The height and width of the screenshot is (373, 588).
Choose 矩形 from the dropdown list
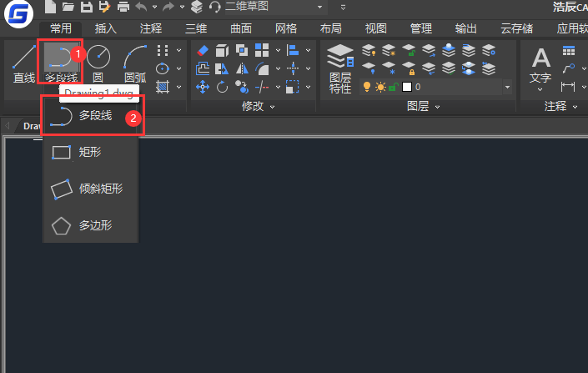click(x=90, y=153)
